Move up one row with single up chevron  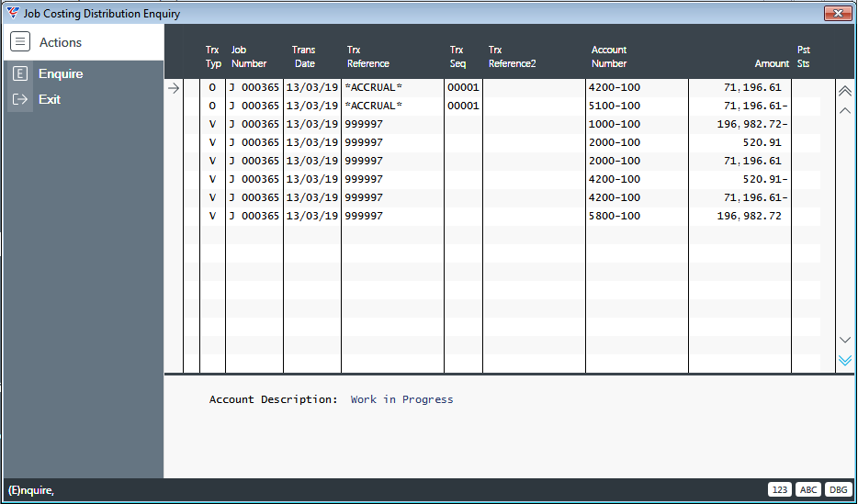click(845, 110)
